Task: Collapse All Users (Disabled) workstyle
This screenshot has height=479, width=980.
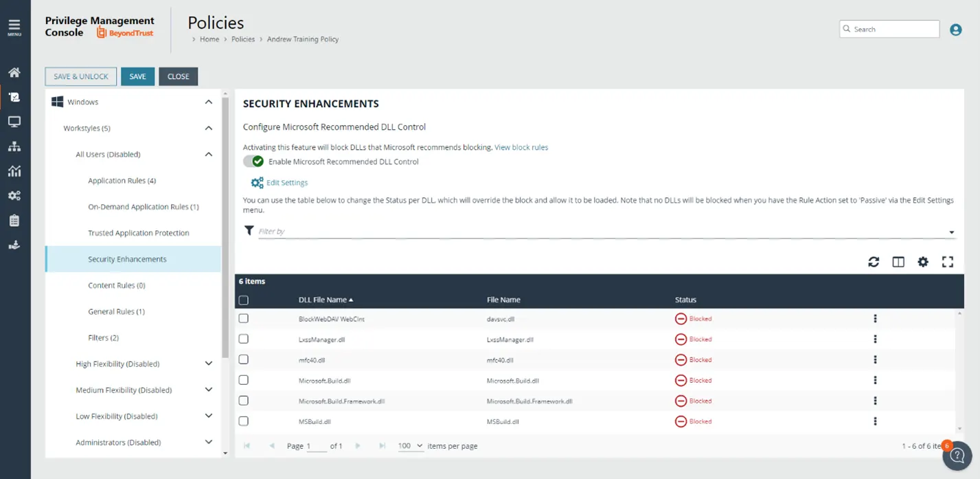Action: [x=209, y=155]
